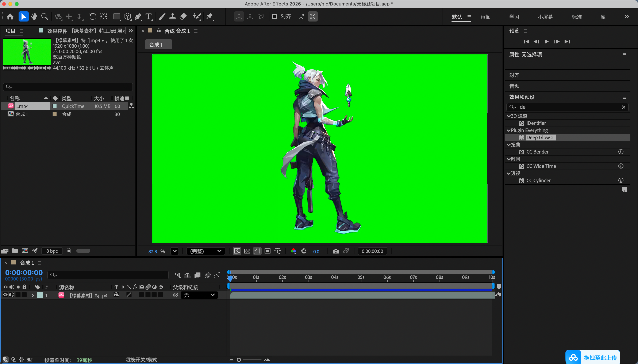The height and width of the screenshot is (364, 638).
Task: Open the 82.8% magnification dropdown
Action: click(x=174, y=251)
